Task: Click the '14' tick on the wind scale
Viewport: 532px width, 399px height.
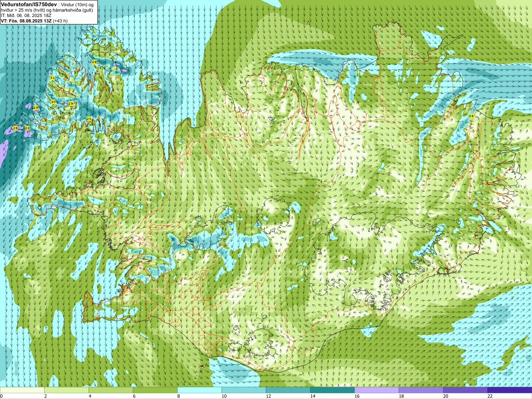Action: pyautogui.click(x=313, y=396)
